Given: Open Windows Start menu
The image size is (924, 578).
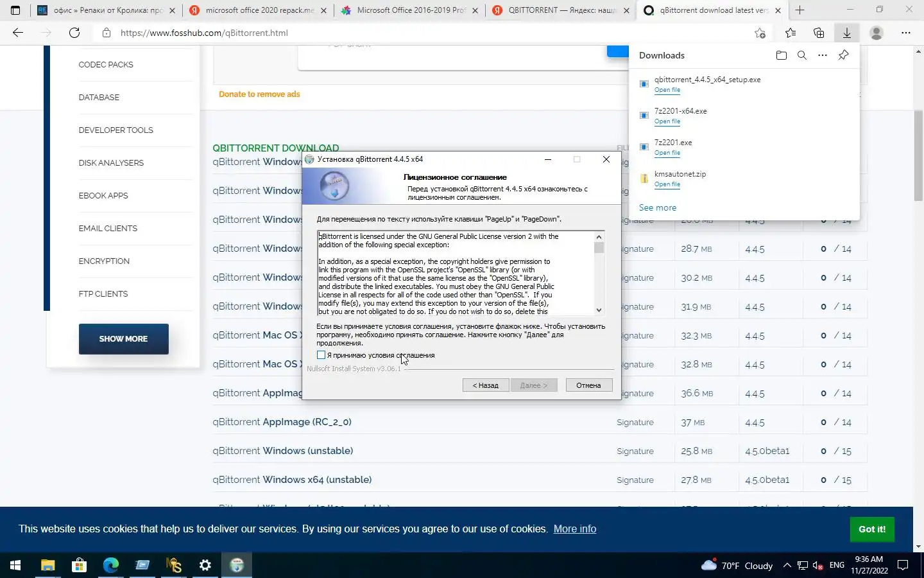Looking at the screenshot, I should [15, 565].
